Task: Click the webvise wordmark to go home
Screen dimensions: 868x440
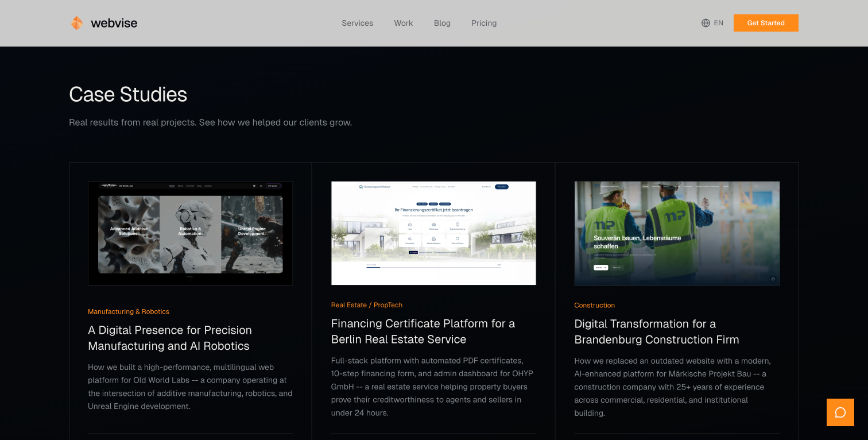Action: point(114,23)
